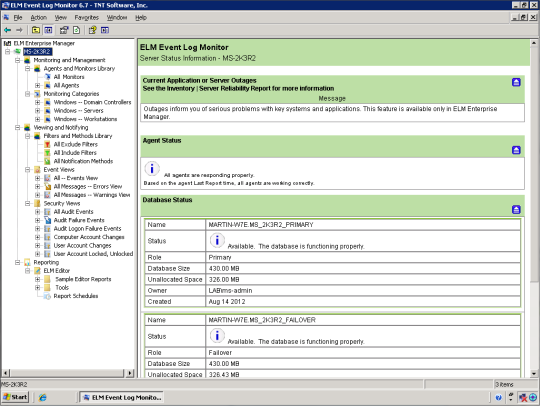Click the Security Views icon
The width and height of the screenshot is (540, 406).
[x=38, y=204]
